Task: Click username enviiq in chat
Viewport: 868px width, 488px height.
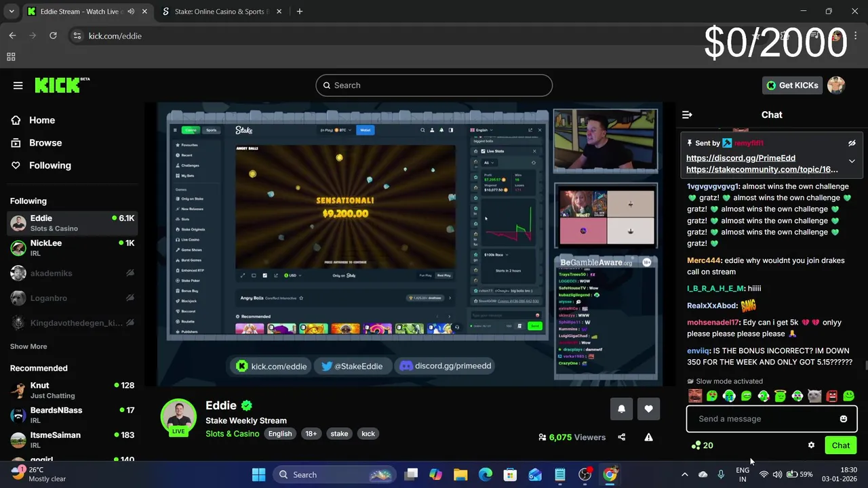Action: [x=698, y=350]
